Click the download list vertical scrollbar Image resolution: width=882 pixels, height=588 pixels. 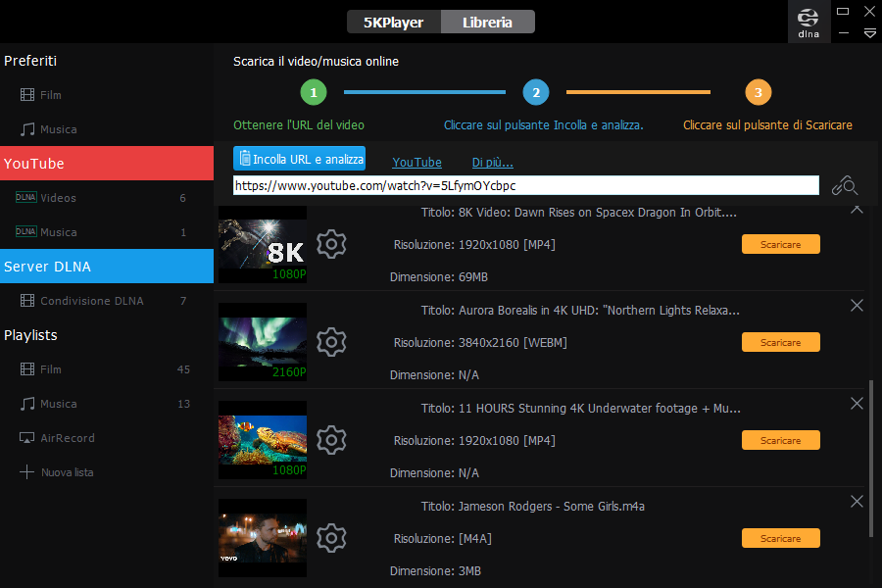pos(870,456)
